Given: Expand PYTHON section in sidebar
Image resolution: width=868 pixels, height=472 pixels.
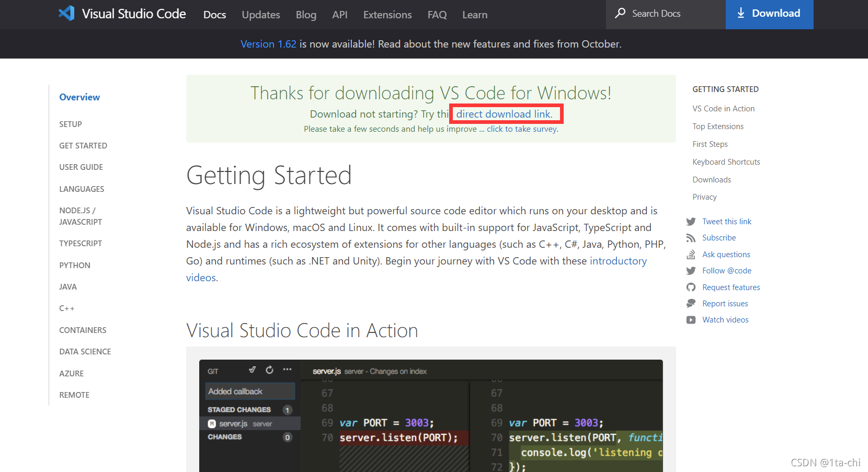Looking at the screenshot, I should [x=75, y=266].
